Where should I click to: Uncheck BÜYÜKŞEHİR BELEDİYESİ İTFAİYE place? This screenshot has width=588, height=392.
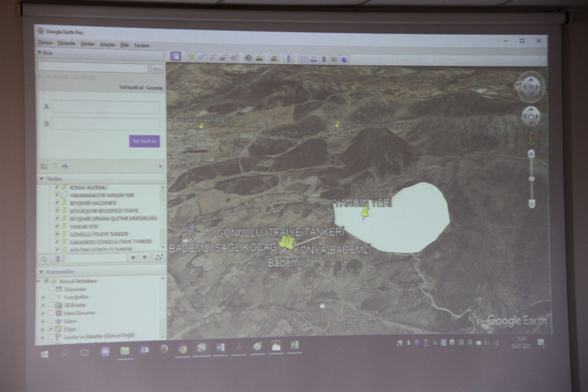point(56,211)
